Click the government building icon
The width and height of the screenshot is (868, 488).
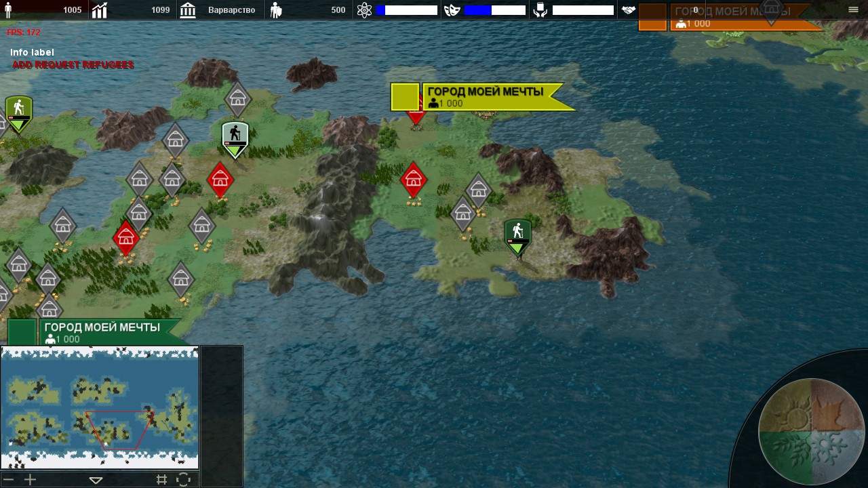tap(188, 10)
